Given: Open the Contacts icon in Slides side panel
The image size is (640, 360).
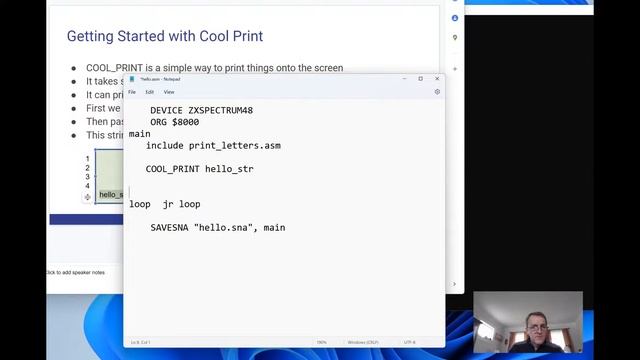Looking at the screenshot, I should 455,18.
